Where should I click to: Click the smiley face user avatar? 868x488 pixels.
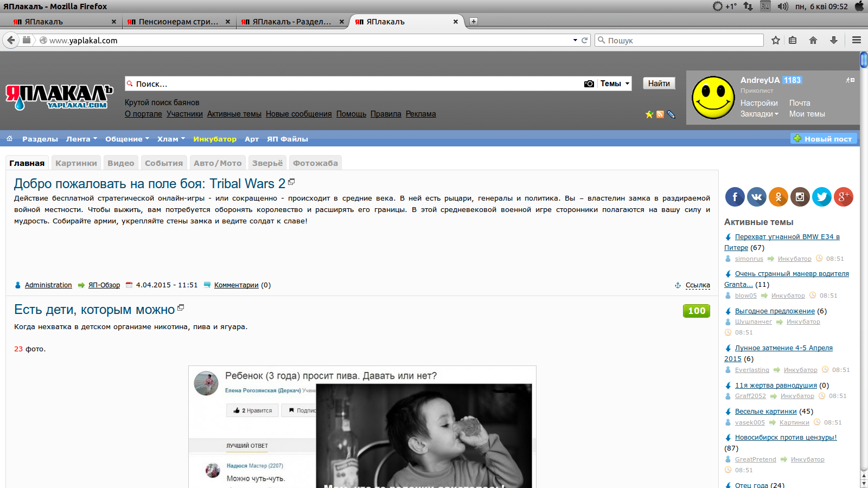point(713,98)
